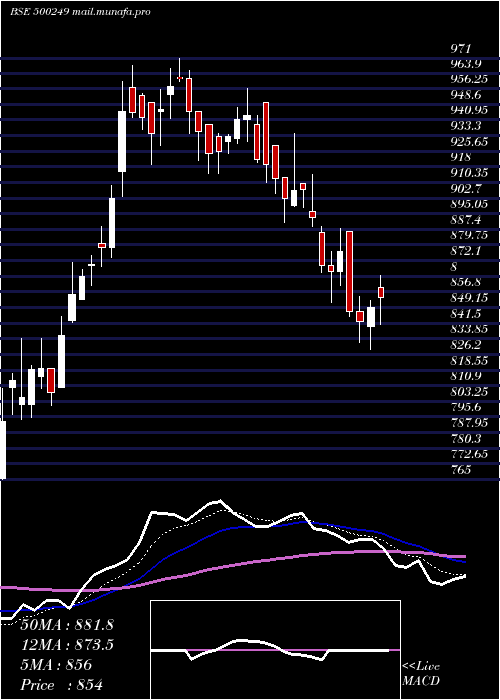Click the '12MA : 873.5' readout

(x=67, y=645)
